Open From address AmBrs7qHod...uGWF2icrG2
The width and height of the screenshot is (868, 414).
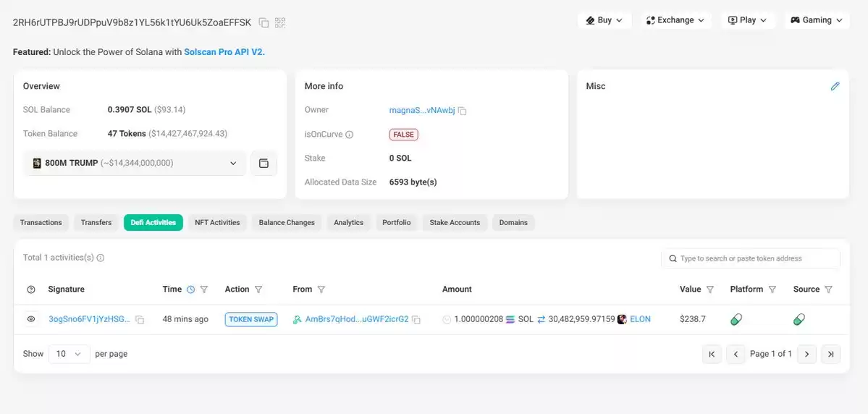tap(357, 319)
